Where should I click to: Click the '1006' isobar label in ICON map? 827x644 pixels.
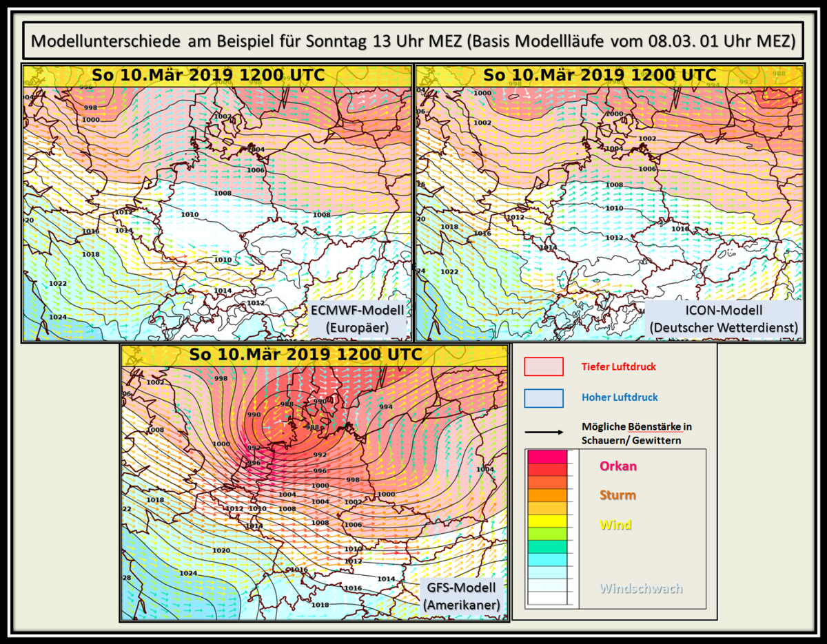tap(647, 169)
